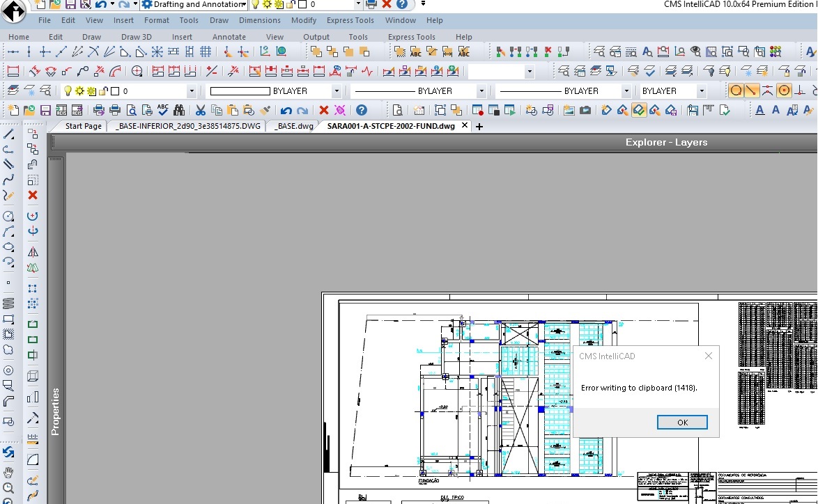Toggle the midpoint snap arc button

pyautogui.click(x=767, y=90)
